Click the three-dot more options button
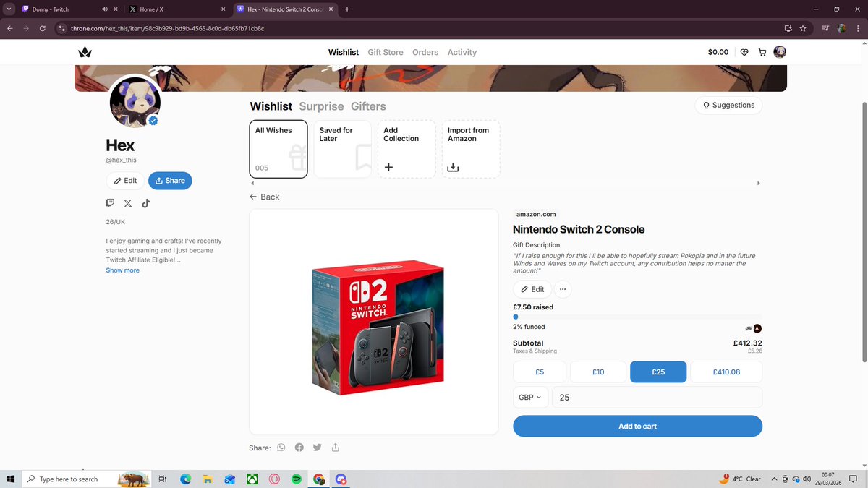This screenshot has width=868, height=488. [x=563, y=289]
